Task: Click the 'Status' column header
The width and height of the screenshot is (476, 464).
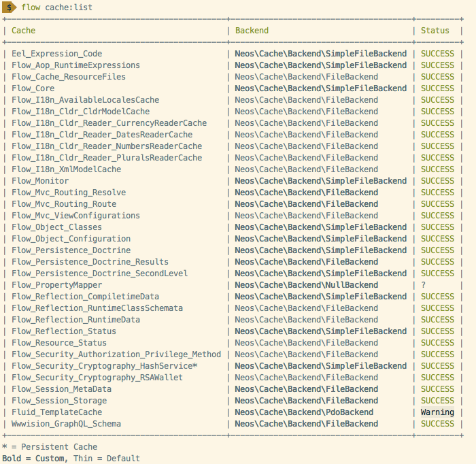Action: pos(435,31)
